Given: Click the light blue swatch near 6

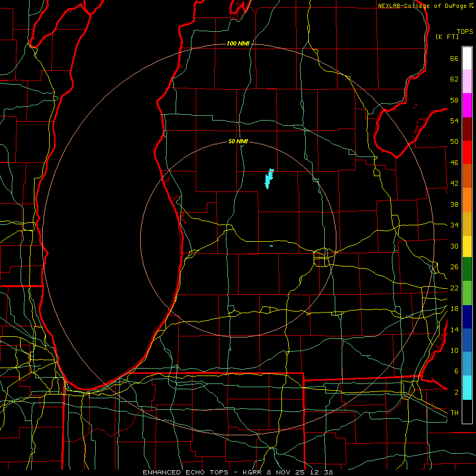Looking at the screenshot, I should coord(467,364).
